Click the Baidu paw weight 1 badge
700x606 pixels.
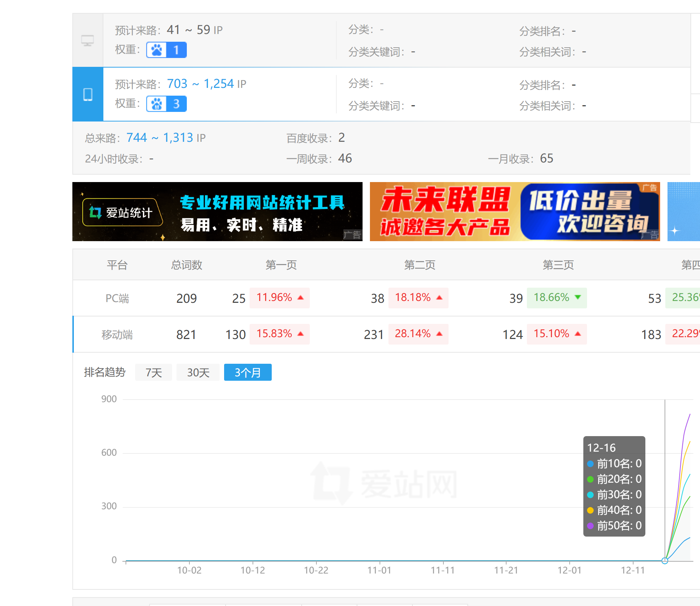[x=167, y=50]
